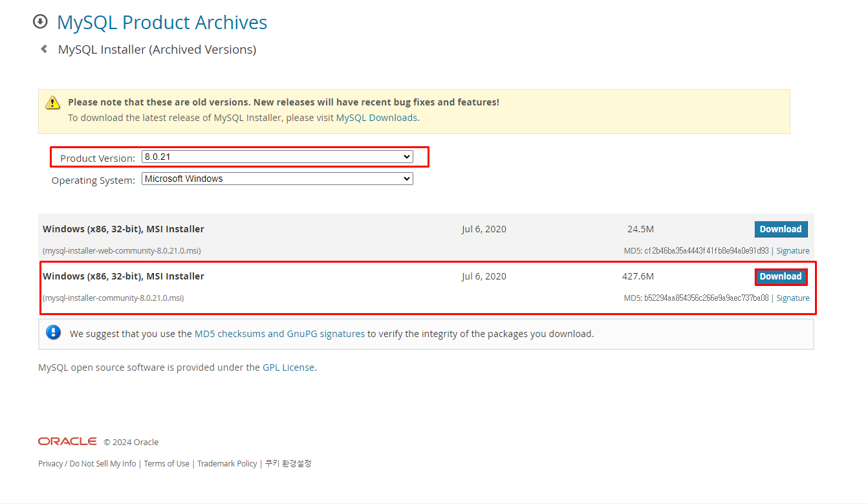Open the GPL License link

[x=288, y=367]
